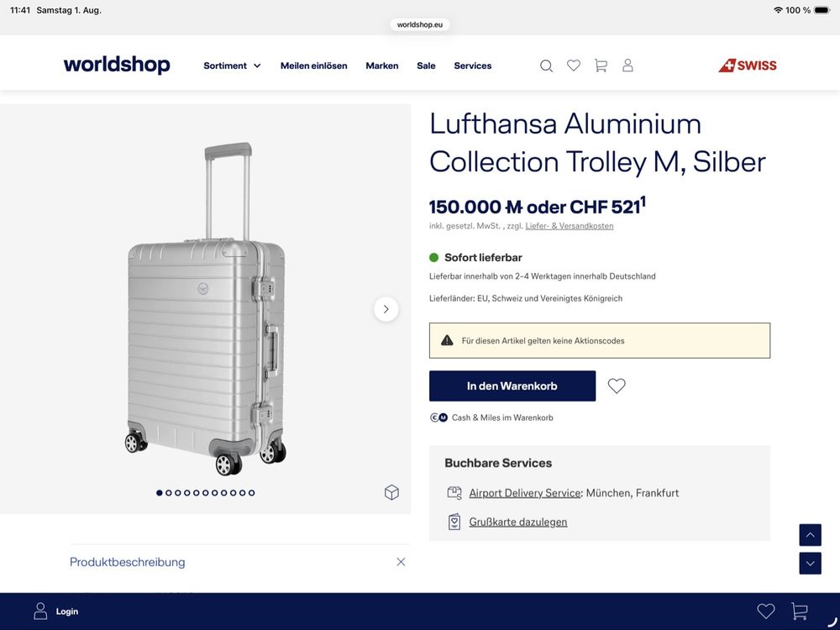The image size is (840, 630).
Task: Open Meilen einlösen menu item
Action: [313, 66]
